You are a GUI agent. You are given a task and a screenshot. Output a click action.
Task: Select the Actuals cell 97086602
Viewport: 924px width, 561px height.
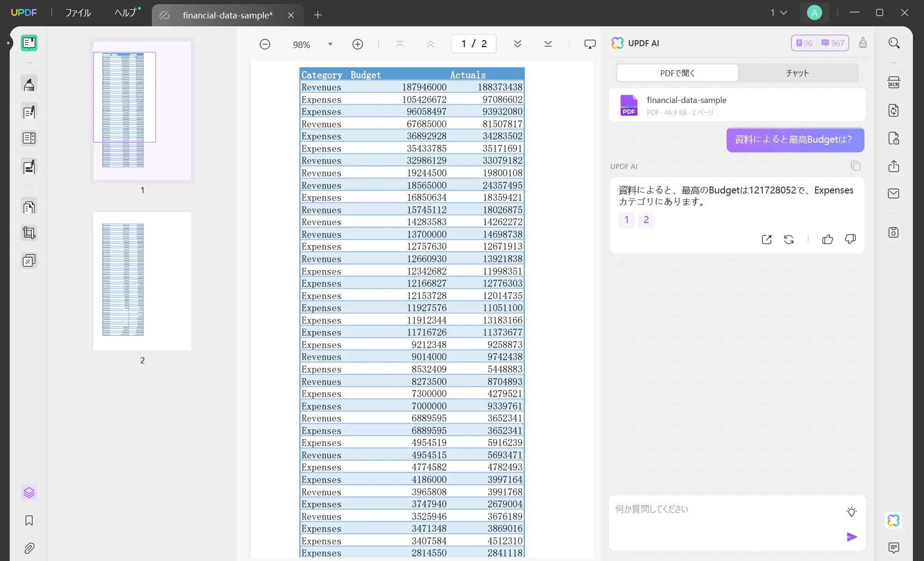502,99
